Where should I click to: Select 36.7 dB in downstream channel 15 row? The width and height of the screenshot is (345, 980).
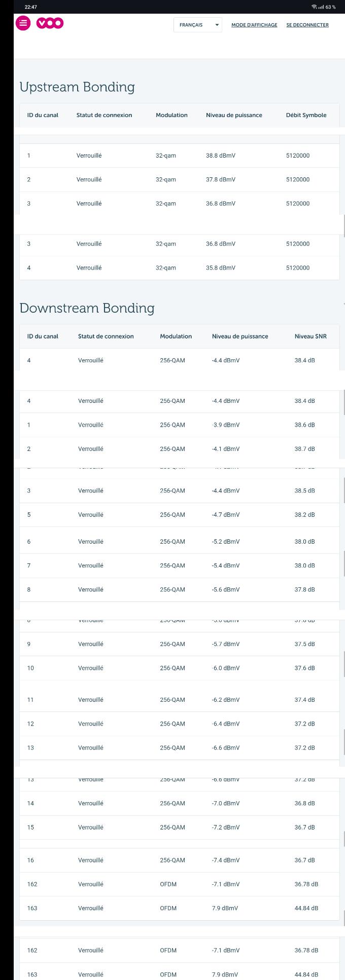click(304, 827)
